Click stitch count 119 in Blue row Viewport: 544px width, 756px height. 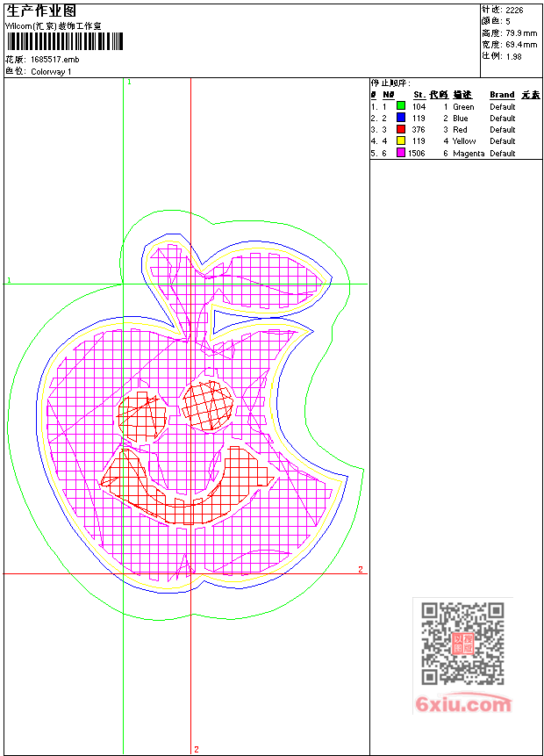419,119
